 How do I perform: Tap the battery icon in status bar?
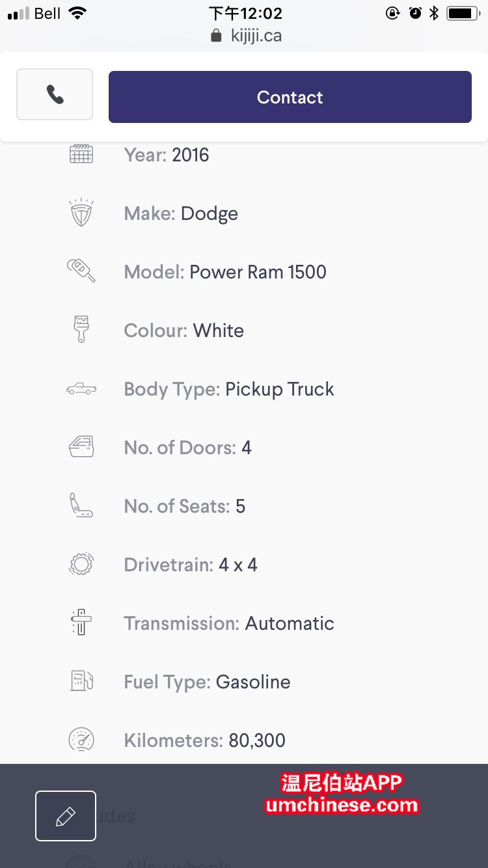pos(463,13)
